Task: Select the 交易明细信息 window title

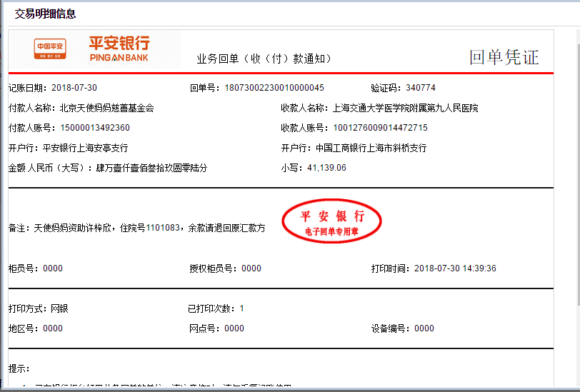Action: pyautogui.click(x=45, y=14)
